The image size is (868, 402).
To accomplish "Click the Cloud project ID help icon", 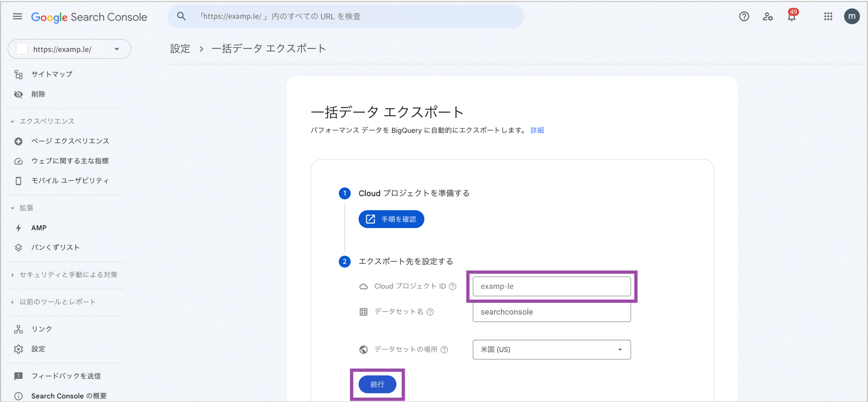I will [453, 286].
